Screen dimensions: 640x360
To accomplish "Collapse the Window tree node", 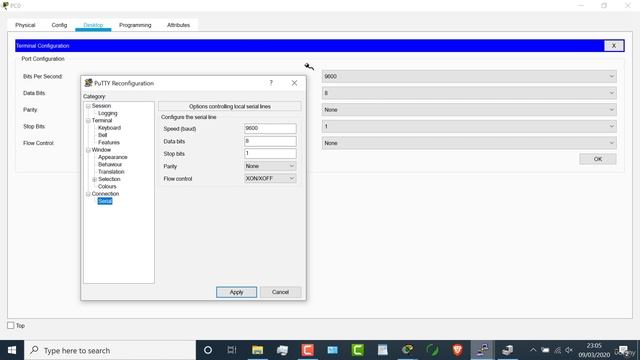I will [x=88, y=150].
